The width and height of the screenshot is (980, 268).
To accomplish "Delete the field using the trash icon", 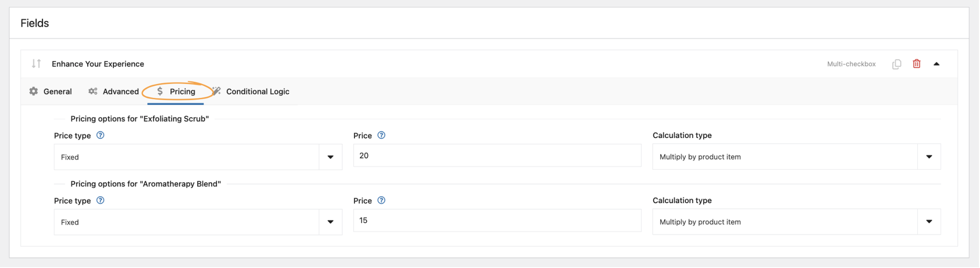I will point(917,64).
